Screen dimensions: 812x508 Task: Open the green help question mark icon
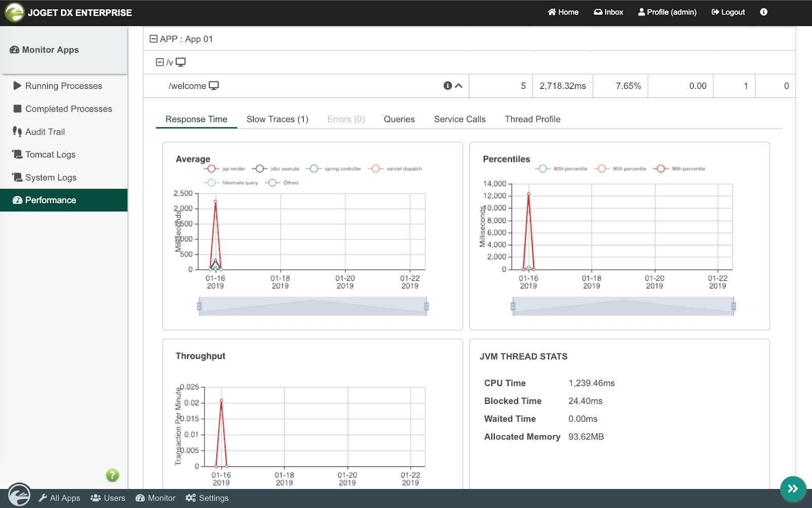pyautogui.click(x=112, y=475)
